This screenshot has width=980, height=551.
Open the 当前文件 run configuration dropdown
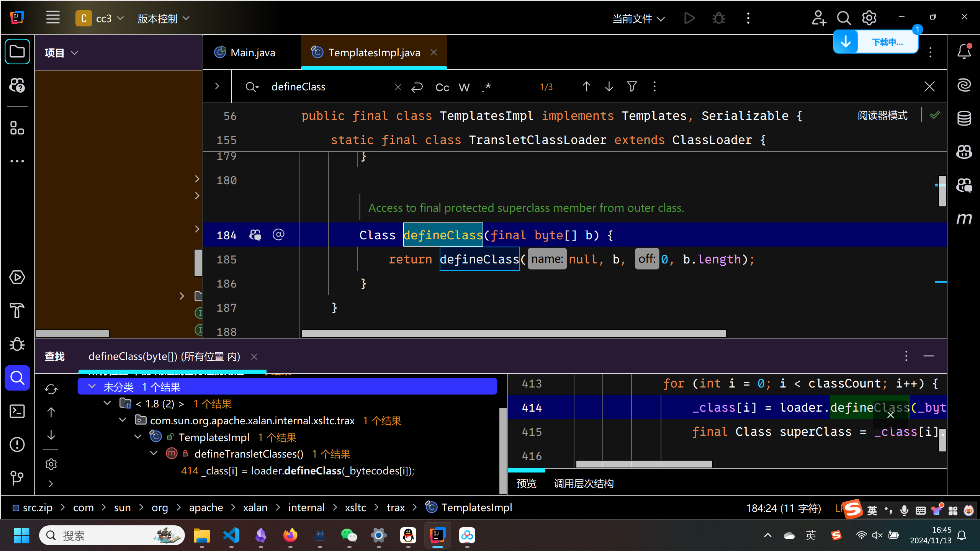click(x=638, y=18)
